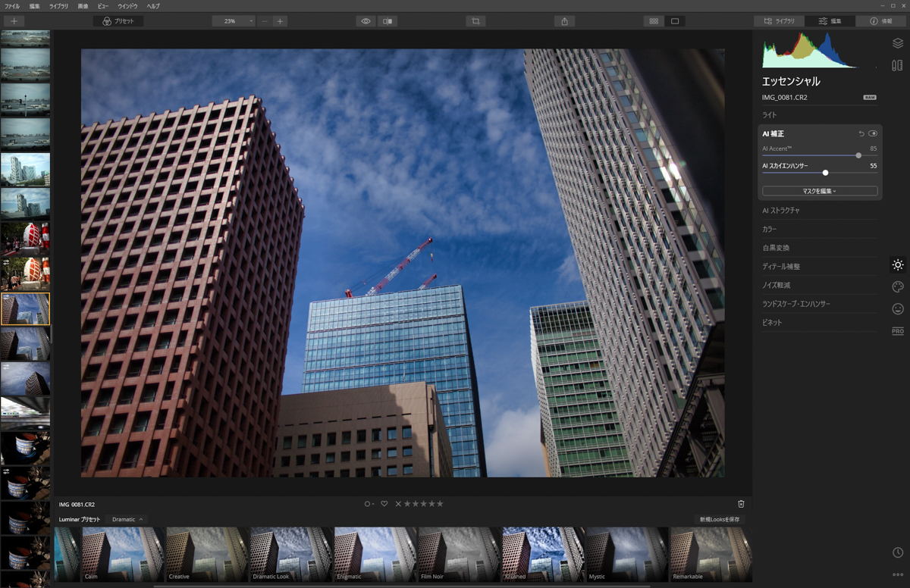This screenshot has width=910, height=588.
Task: Select the PRO tools icon
Action: coord(898,331)
